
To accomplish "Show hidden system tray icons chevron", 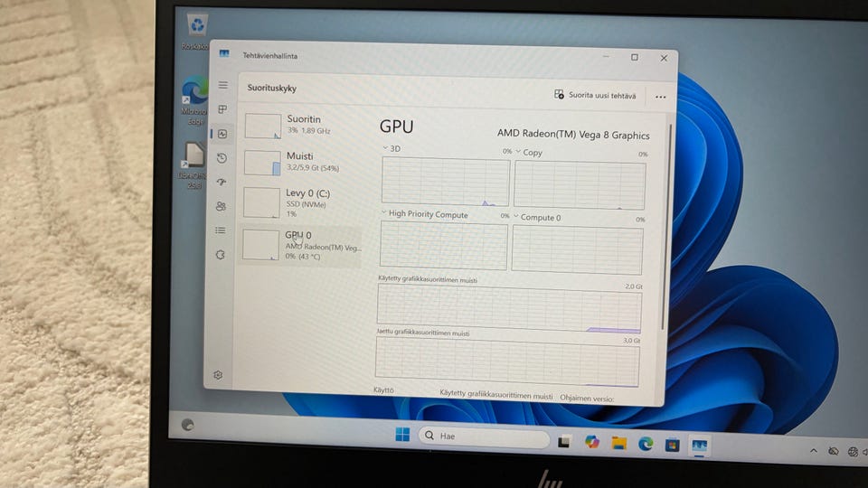I will (x=813, y=451).
